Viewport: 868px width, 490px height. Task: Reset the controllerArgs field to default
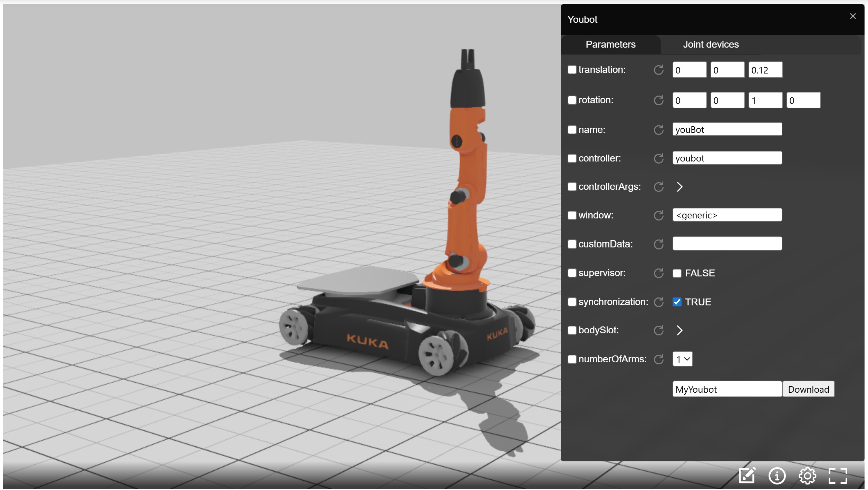659,187
